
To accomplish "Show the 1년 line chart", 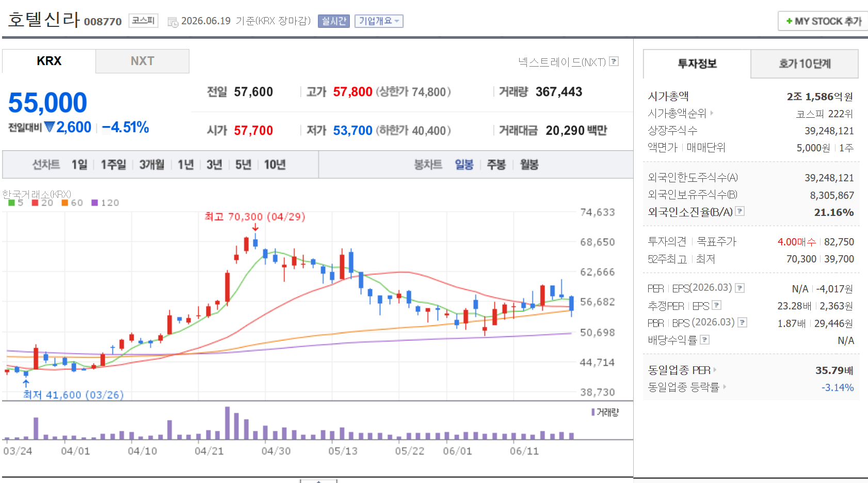I will [186, 164].
